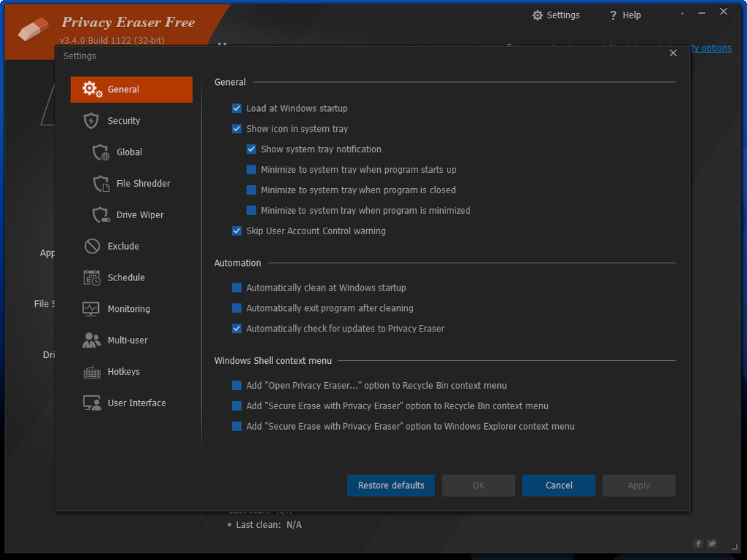The height and width of the screenshot is (560, 747).
Task: Click the Last clean: N/A status text
Action: click(269, 525)
